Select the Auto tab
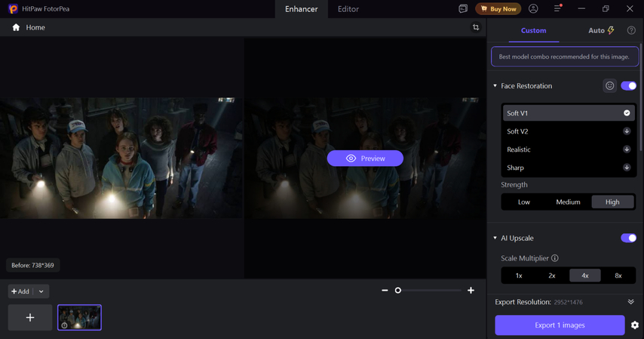This screenshot has width=644, height=339. tap(601, 30)
